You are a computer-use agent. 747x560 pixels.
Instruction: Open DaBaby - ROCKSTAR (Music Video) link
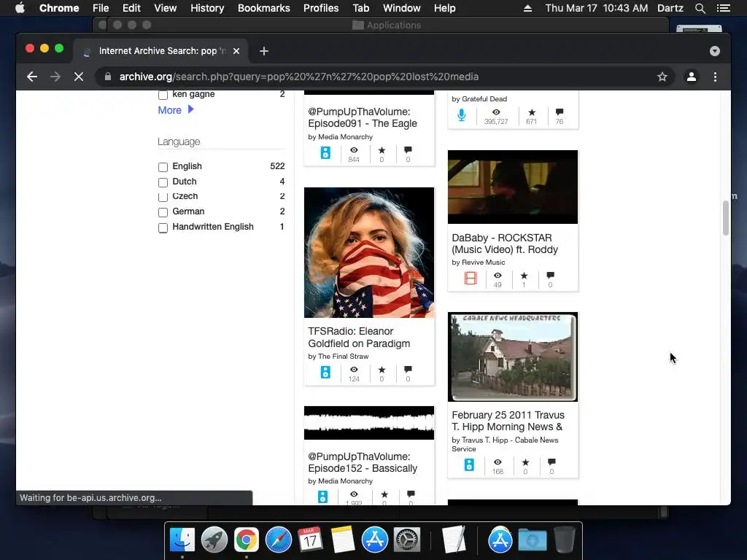click(x=505, y=244)
